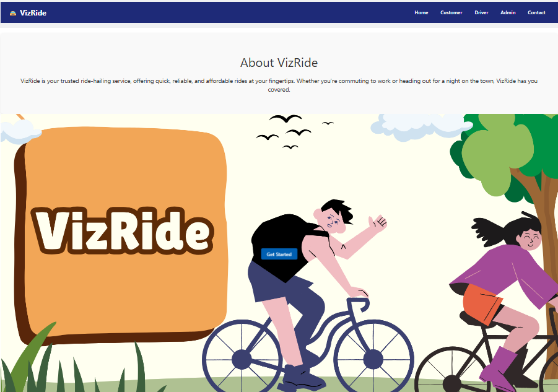Open the Home nav item
Viewport: 558px width, 392px height.
click(x=421, y=12)
